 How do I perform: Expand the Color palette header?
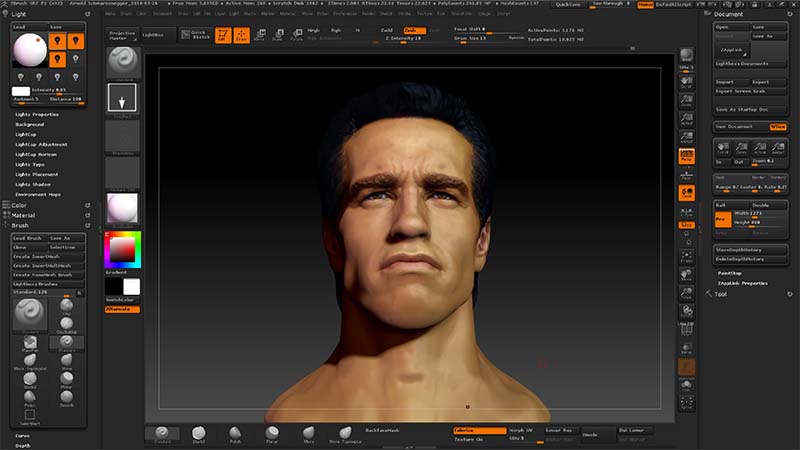tap(19, 205)
